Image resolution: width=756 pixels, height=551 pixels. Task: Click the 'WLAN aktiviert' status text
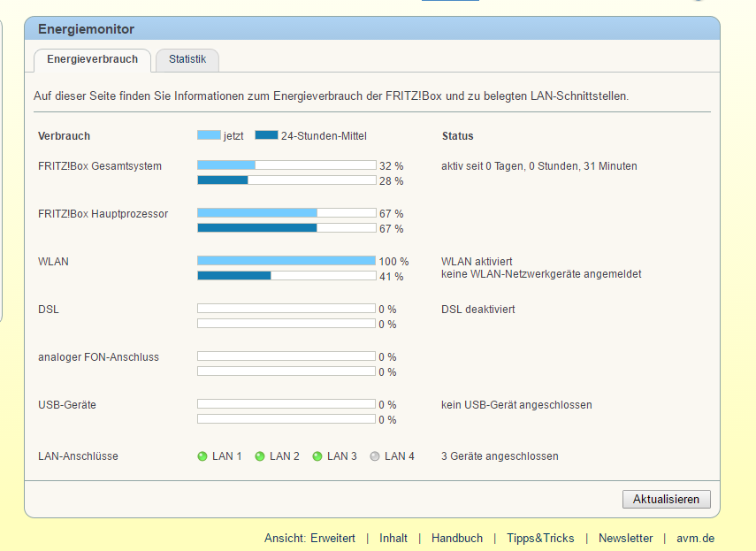pos(477,261)
